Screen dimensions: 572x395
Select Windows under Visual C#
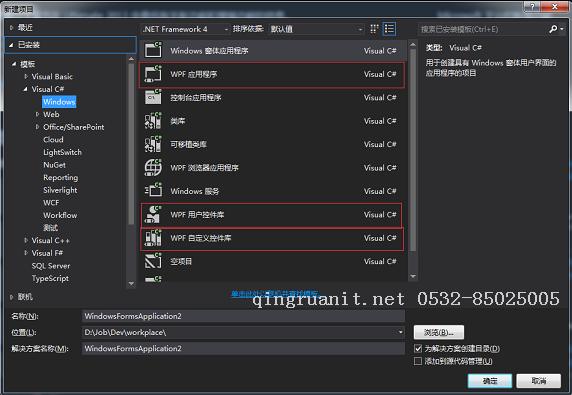coord(59,102)
